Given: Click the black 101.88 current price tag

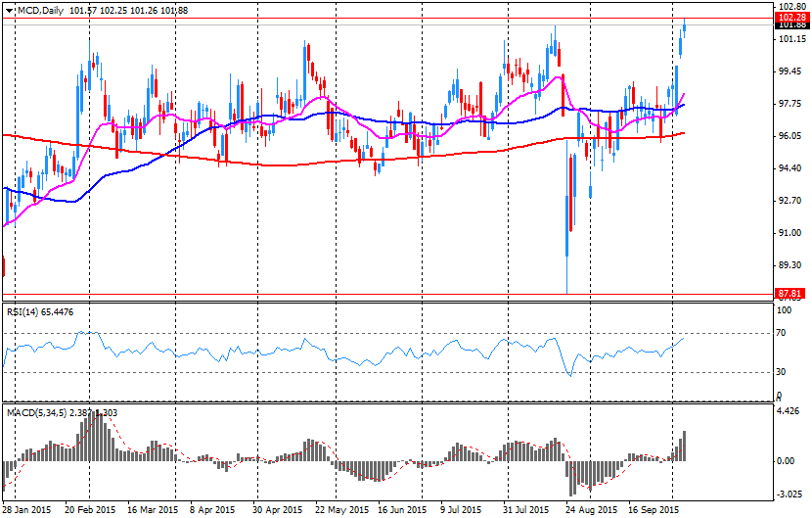Looking at the screenshot, I should [x=791, y=24].
